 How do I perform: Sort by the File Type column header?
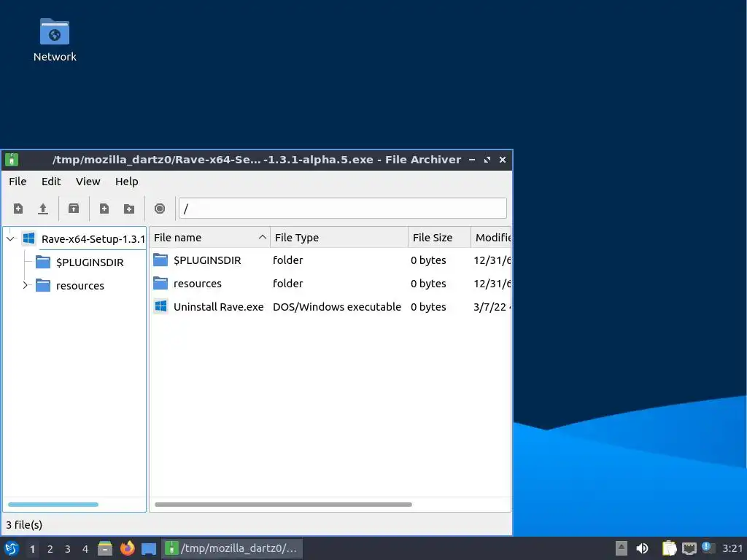338,237
